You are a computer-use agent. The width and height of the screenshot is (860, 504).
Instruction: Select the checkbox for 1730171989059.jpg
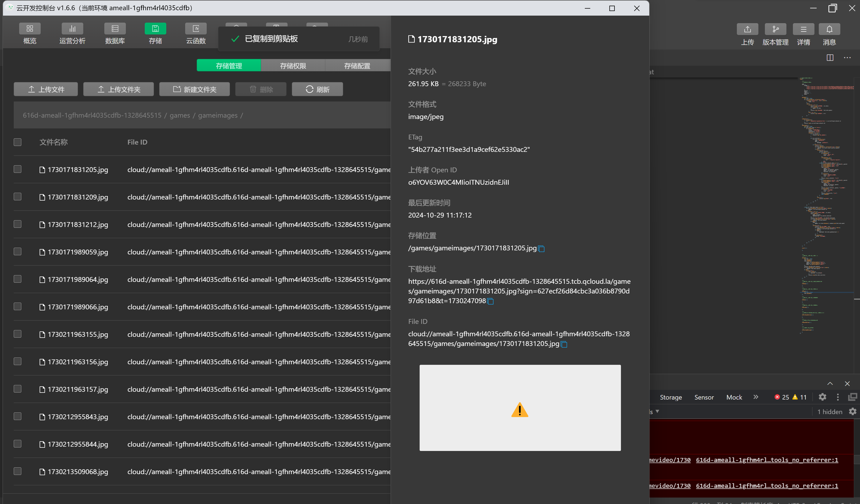click(18, 252)
